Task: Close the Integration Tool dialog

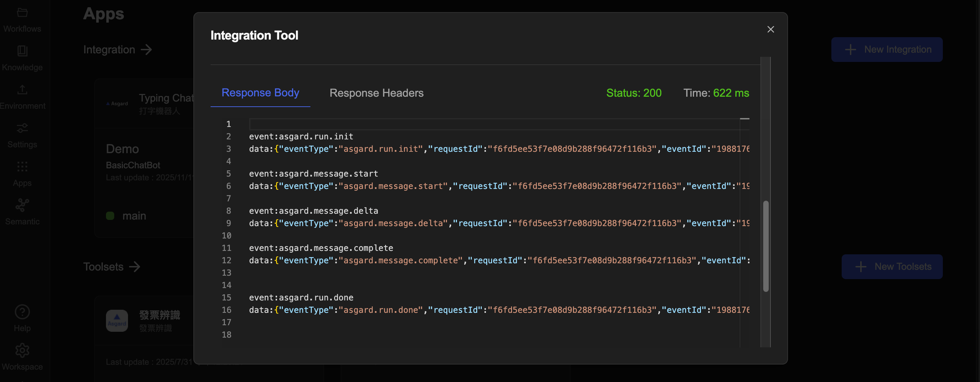Action: tap(770, 29)
